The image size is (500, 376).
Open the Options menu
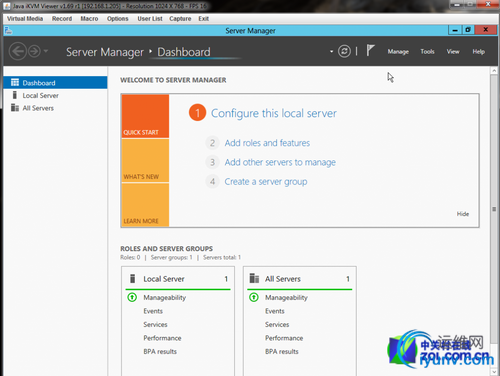pyautogui.click(x=118, y=19)
